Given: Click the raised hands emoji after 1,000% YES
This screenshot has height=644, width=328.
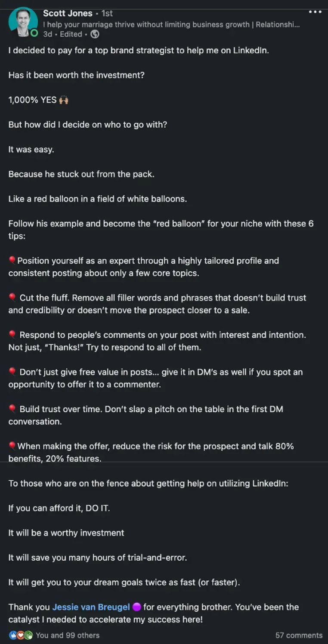Looking at the screenshot, I should [x=63, y=100].
